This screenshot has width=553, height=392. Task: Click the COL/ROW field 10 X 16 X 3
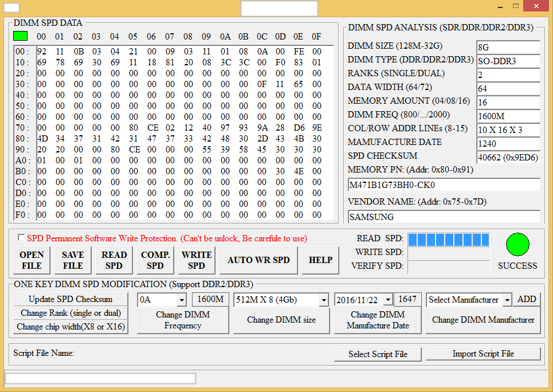[508, 130]
